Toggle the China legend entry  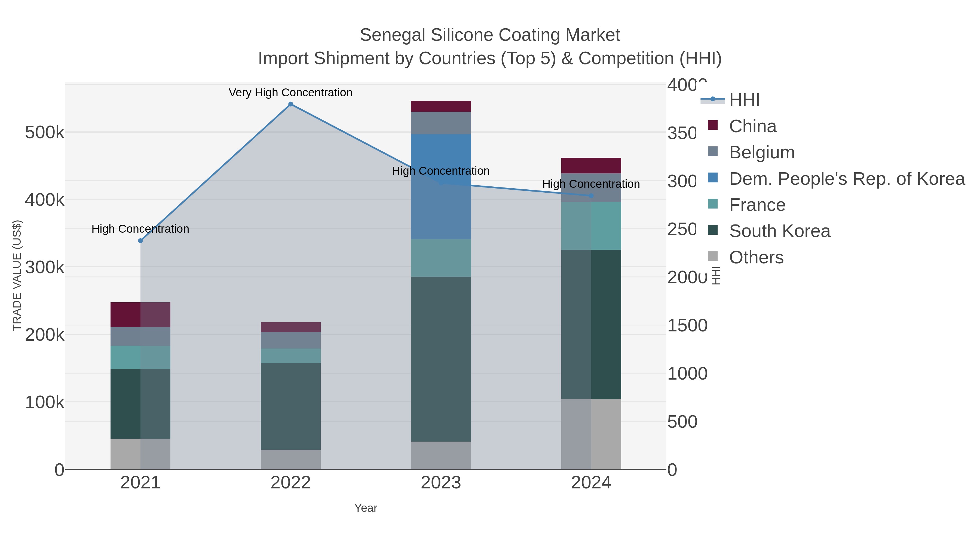(742, 126)
